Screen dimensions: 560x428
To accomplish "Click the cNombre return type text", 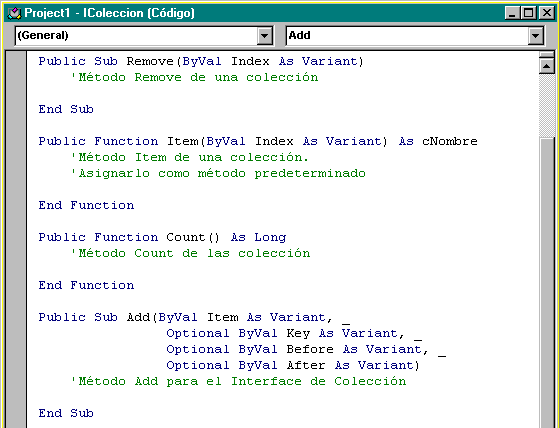I will coord(450,141).
